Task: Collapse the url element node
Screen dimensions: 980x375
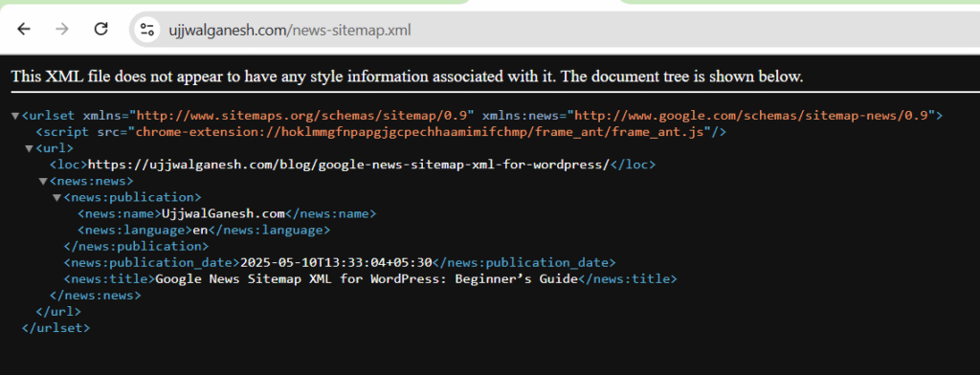Action: [29, 148]
